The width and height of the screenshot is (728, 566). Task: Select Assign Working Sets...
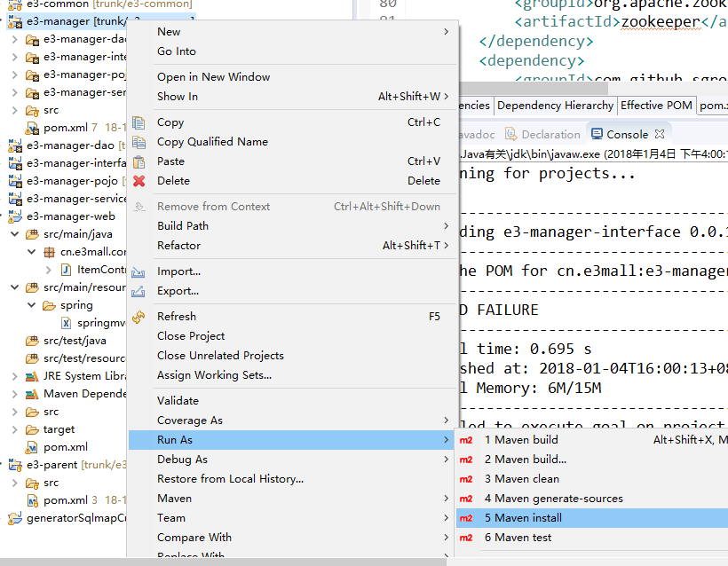(292, 375)
